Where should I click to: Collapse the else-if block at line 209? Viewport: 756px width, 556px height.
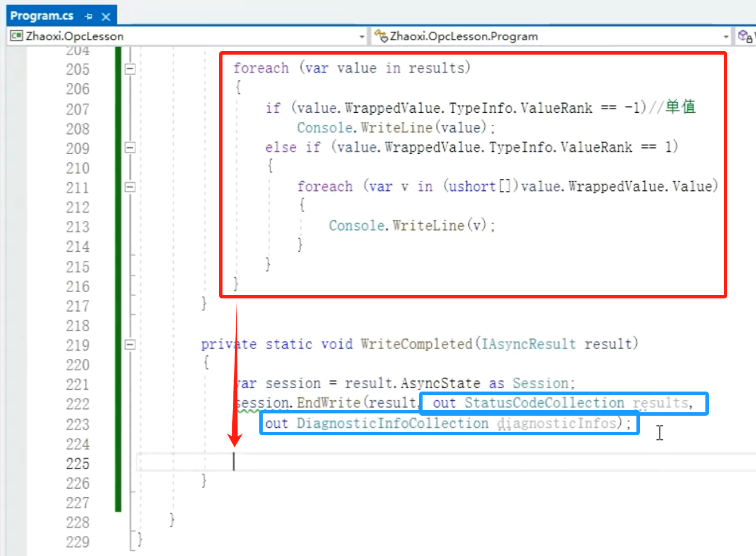[130, 148]
